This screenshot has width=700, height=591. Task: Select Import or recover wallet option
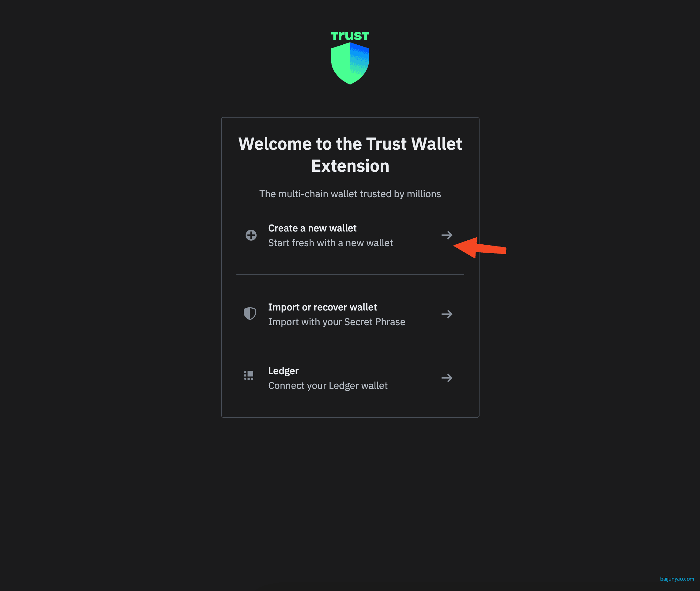click(x=350, y=314)
